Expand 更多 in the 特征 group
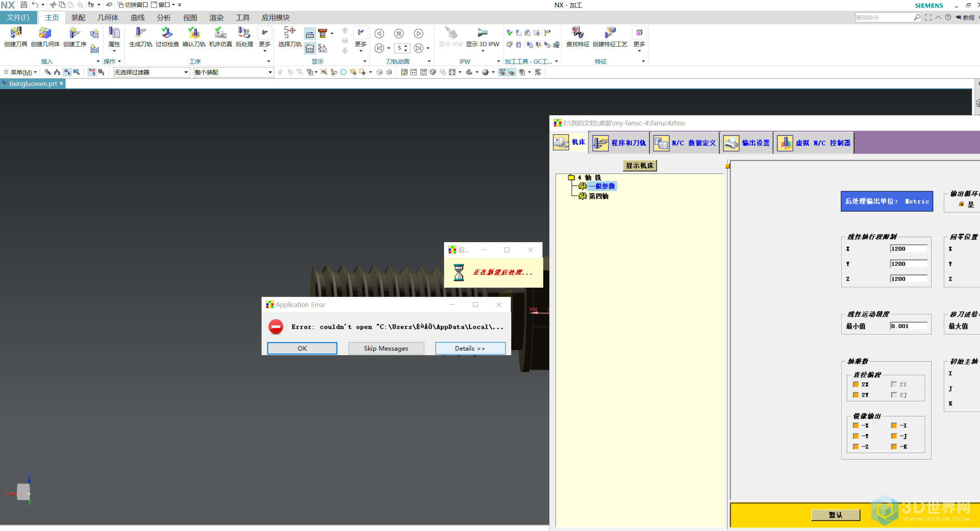 [639, 40]
